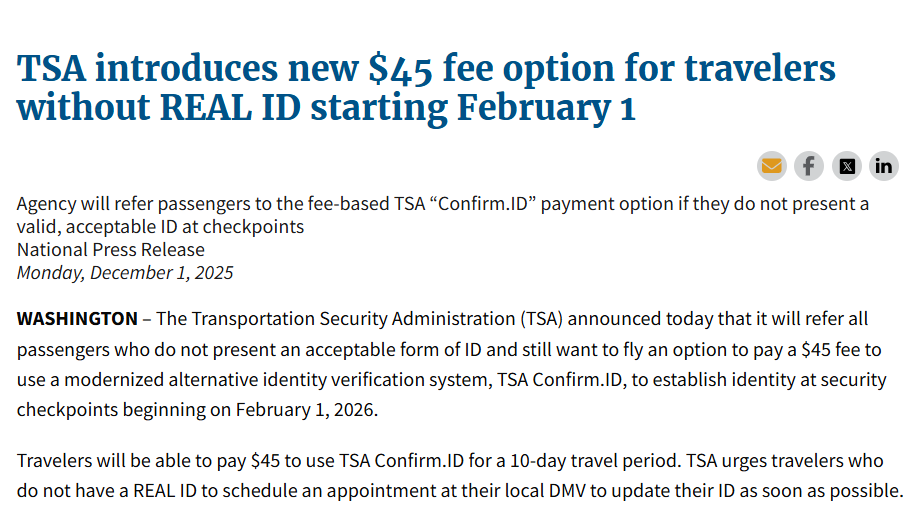
Task: Click the Confirm.ID subtitle summary text
Action: tap(442, 204)
